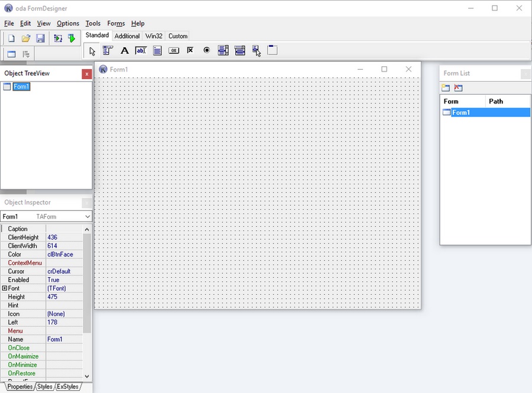532x393 pixels.
Task: Switch to the Win32 component tab
Action: [154, 36]
